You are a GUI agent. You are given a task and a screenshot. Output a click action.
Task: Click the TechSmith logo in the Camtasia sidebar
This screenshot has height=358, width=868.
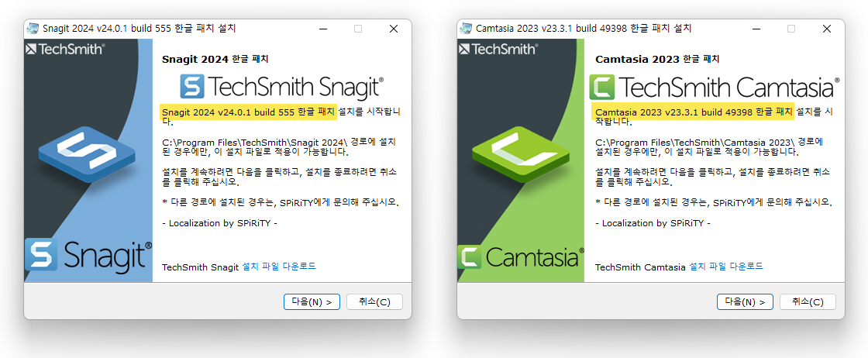point(498,49)
